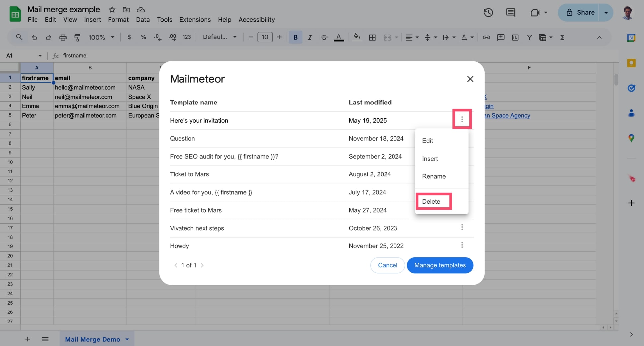Click the font size input field
Image resolution: width=644 pixels, height=346 pixels.
[x=265, y=37]
